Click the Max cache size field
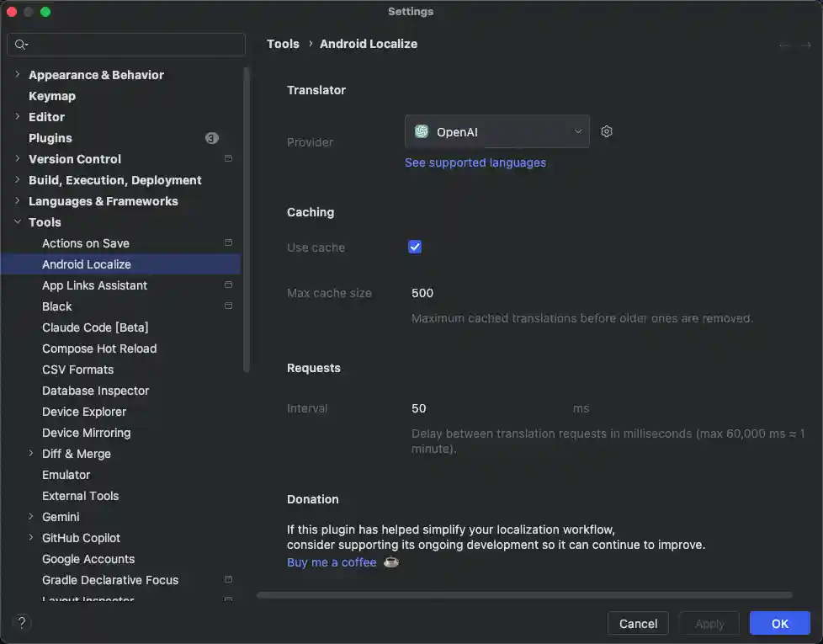823x644 pixels. point(488,293)
